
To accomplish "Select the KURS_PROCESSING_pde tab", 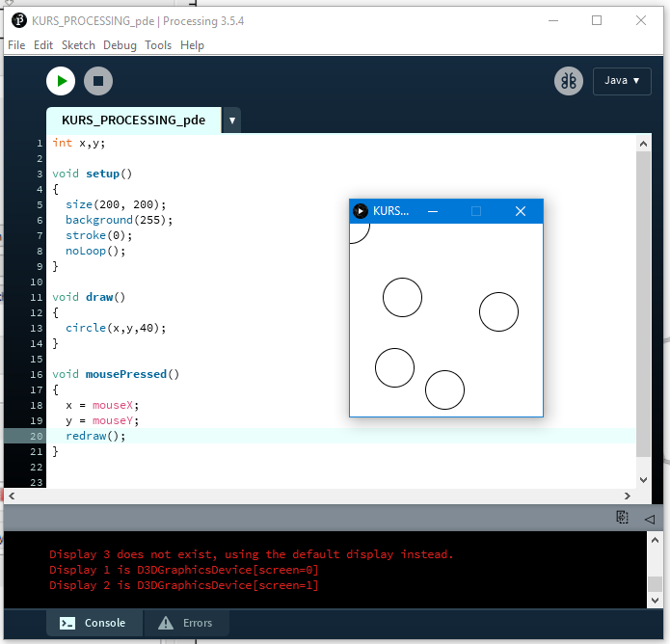I will 134,121.
